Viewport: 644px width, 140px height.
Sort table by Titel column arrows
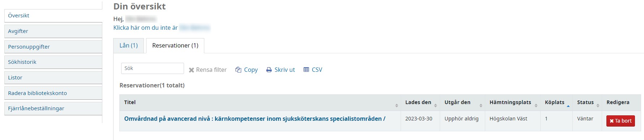tap(397, 105)
